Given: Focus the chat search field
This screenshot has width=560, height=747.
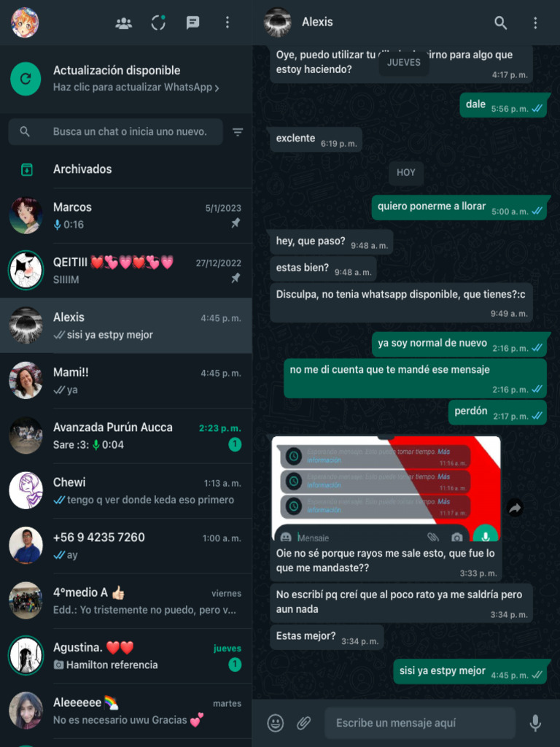Looking at the screenshot, I should pos(116,131).
